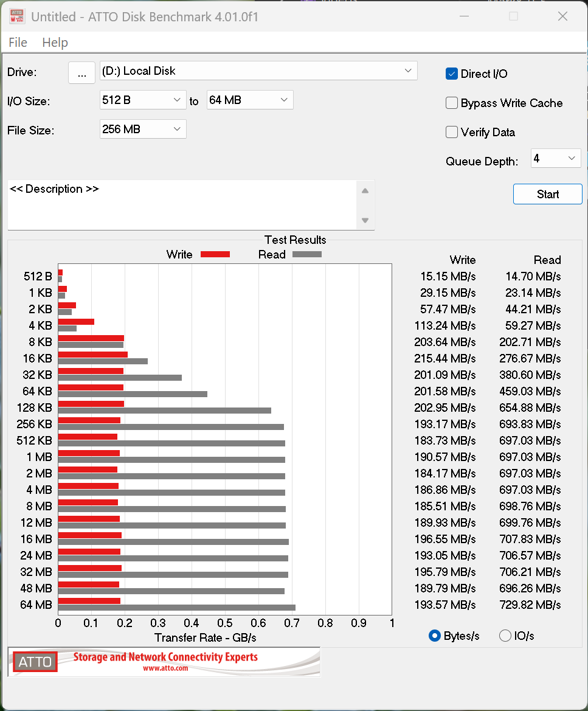Disable the Direct I/O checkbox
Image resolution: width=588 pixels, height=711 pixels.
tap(452, 74)
